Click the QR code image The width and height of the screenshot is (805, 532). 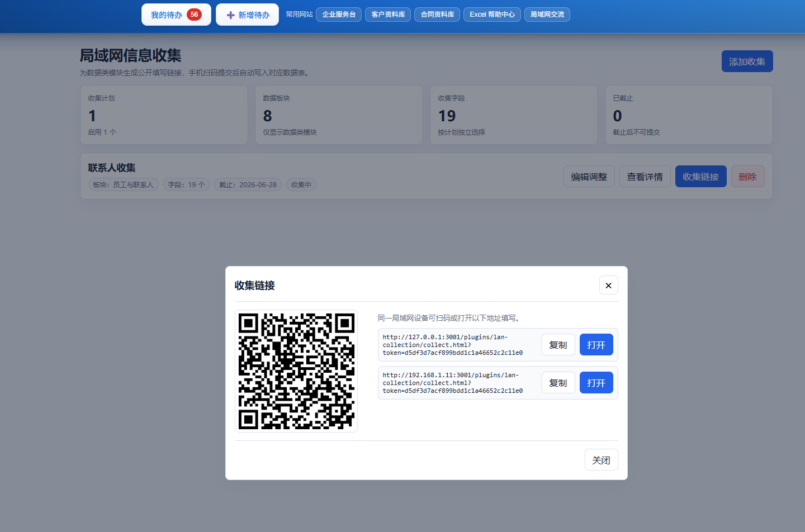tap(296, 371)
